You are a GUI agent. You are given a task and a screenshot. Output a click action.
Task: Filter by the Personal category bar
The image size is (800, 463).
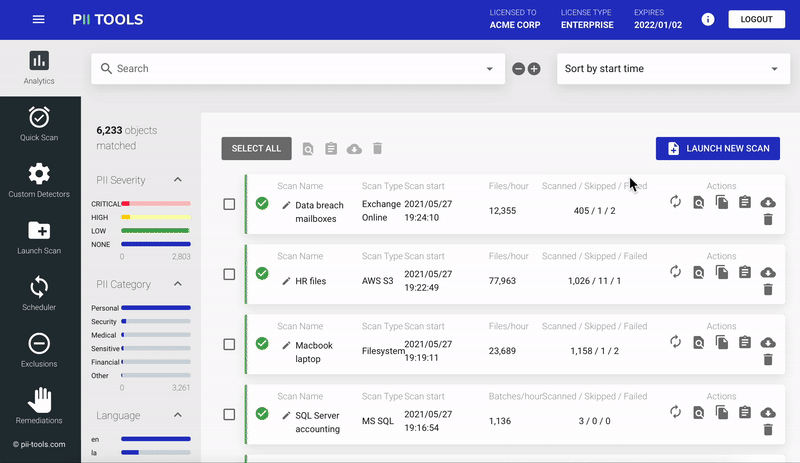[x=156, y=308]
